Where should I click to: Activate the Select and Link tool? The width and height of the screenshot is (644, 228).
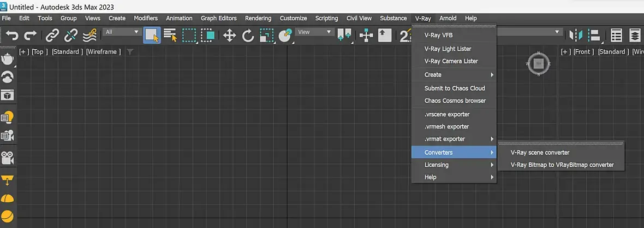[x=52, y=36]
